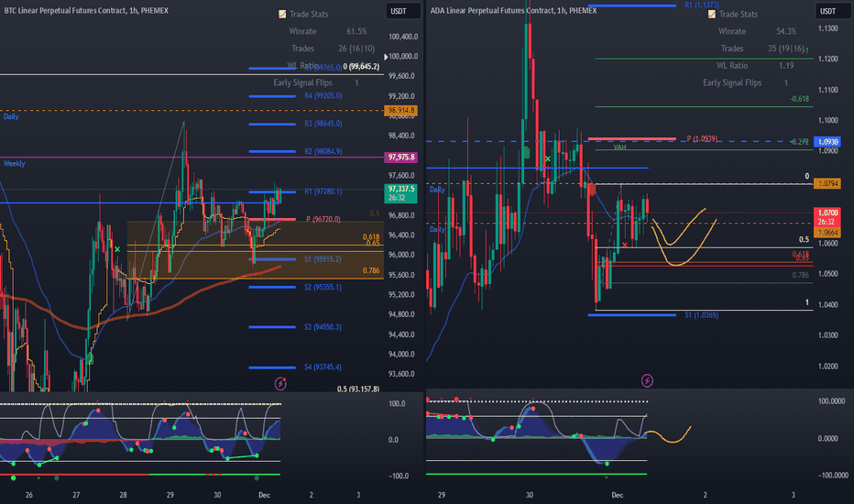Click the Daily level label on BTC chart
Image resolution: width=854 pixels, height=504 pixels.
11,116
